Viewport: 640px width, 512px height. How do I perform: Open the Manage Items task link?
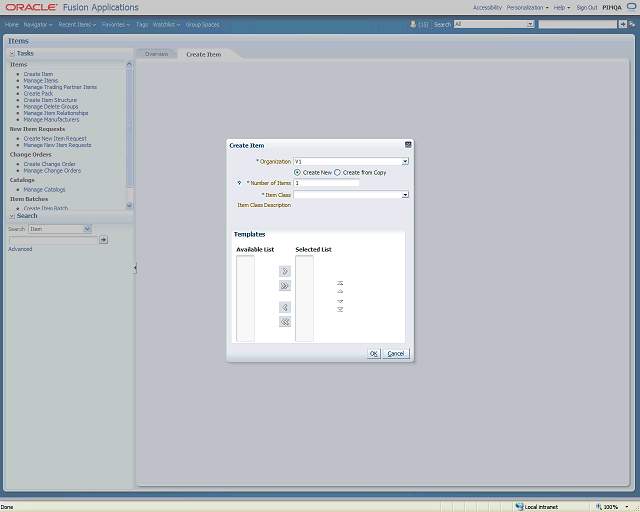tap(41, 80)
